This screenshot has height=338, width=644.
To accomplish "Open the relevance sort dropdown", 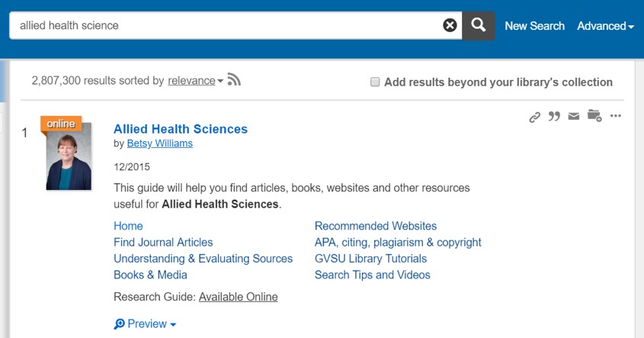I will click(195, 81).
